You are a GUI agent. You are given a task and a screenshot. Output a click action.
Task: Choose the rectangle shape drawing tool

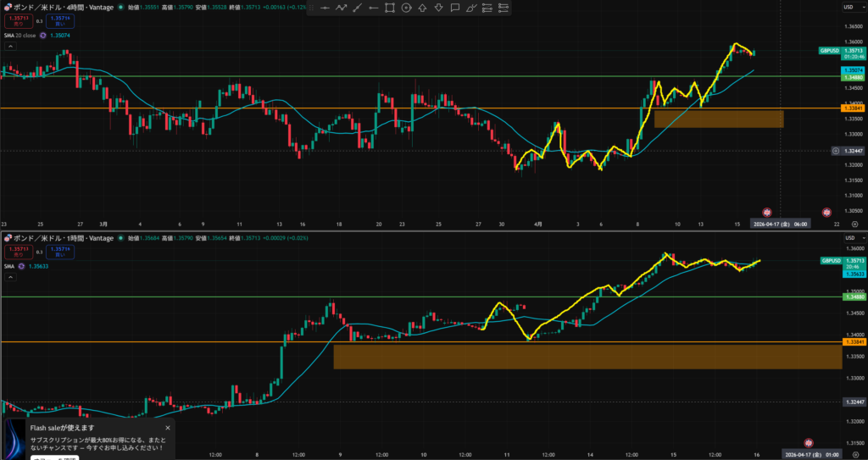[x=390, y=8]
